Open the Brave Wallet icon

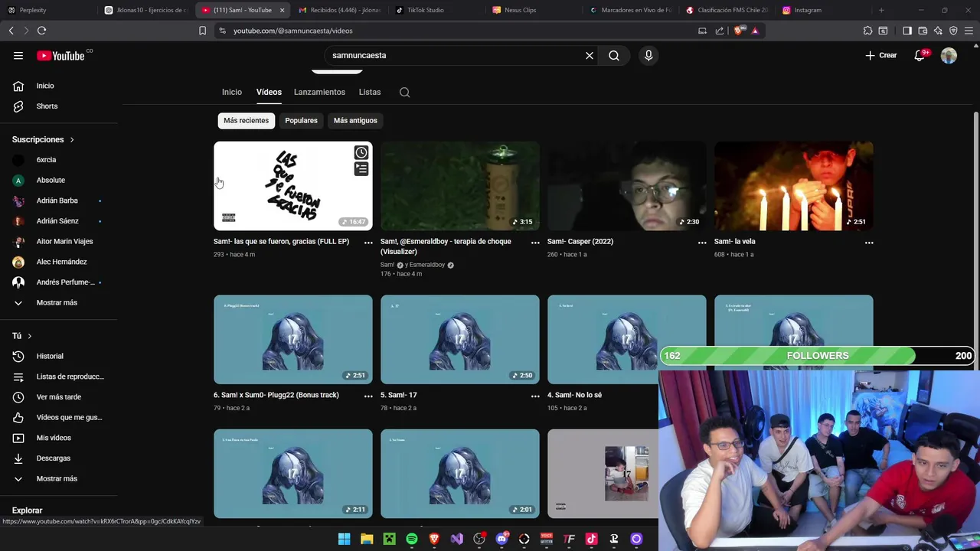[x=923, y=31]
